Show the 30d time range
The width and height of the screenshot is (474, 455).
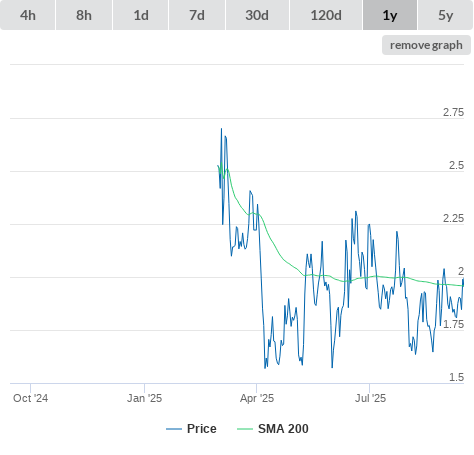tap(257, 15)
